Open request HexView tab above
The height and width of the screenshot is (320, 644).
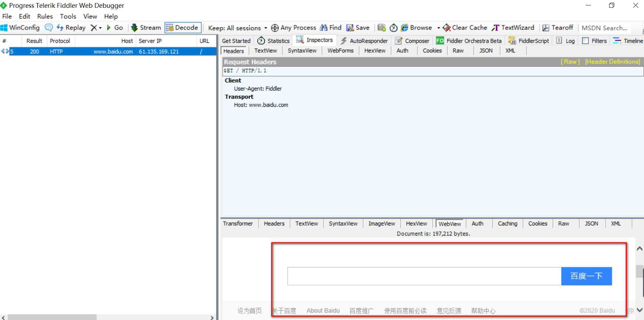[x=375, y=51]
